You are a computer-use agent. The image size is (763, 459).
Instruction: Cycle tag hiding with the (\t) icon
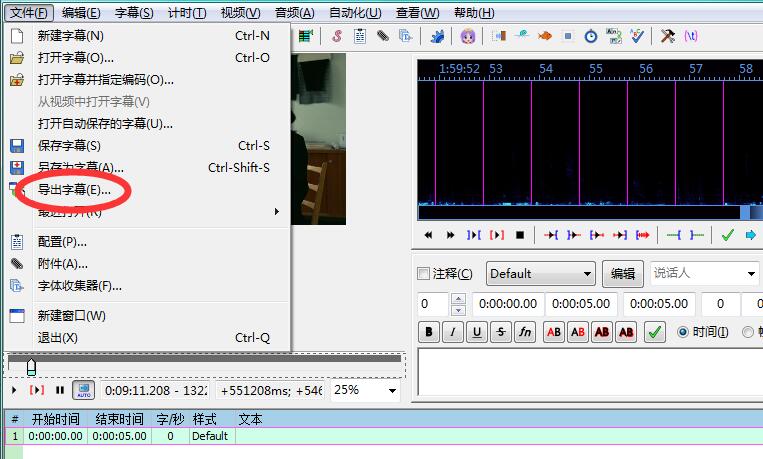(690, 36)
